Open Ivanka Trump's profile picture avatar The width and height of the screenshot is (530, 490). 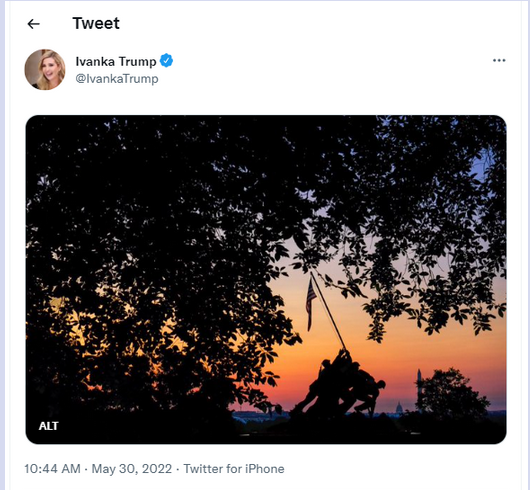pos(45,70)
